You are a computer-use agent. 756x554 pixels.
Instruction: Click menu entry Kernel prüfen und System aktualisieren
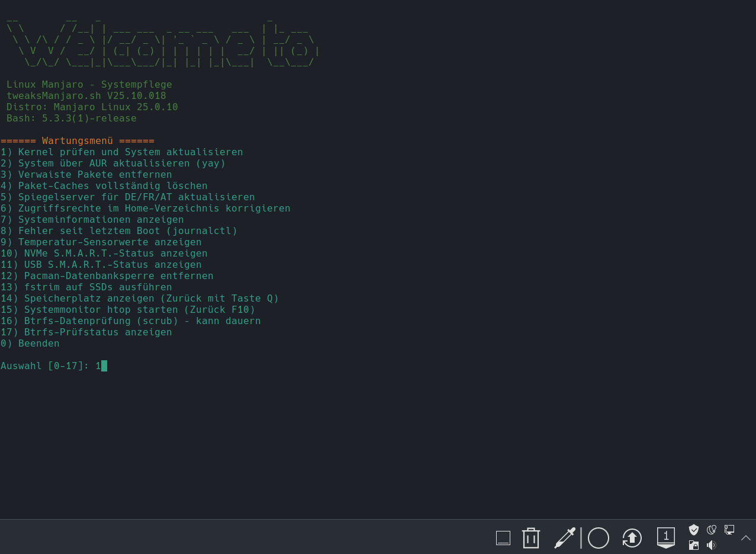click(130, 152)
